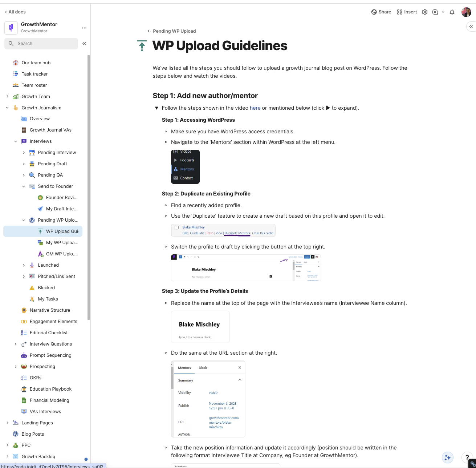This screenshot has width=476, height=468.
Task: Click the Prompt Sequencing robot icon
Action: point(24,355)
